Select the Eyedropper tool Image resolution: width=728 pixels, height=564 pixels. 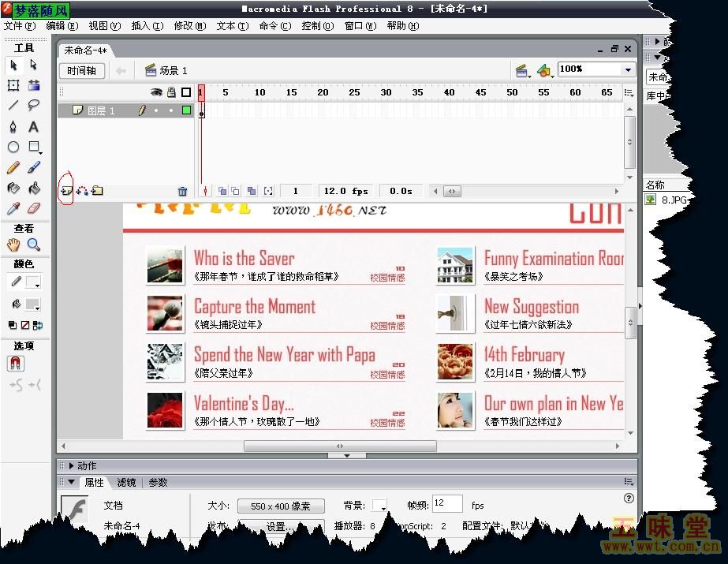(13, 209)
